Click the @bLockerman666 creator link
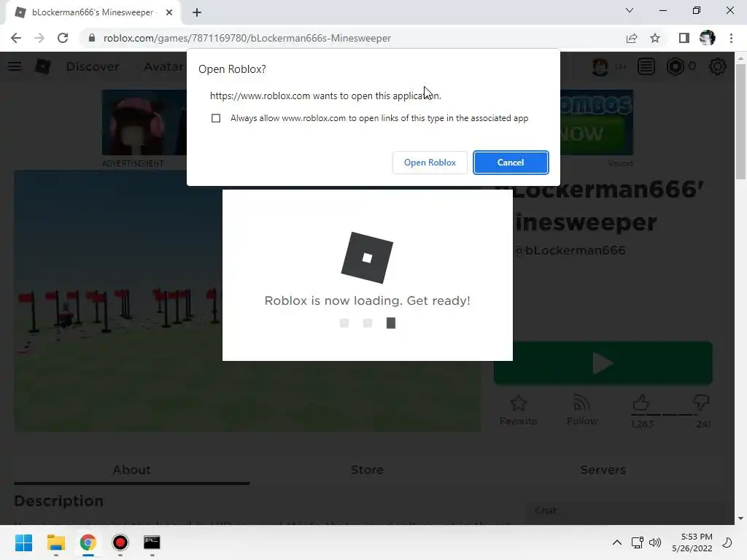 [570, 250]
